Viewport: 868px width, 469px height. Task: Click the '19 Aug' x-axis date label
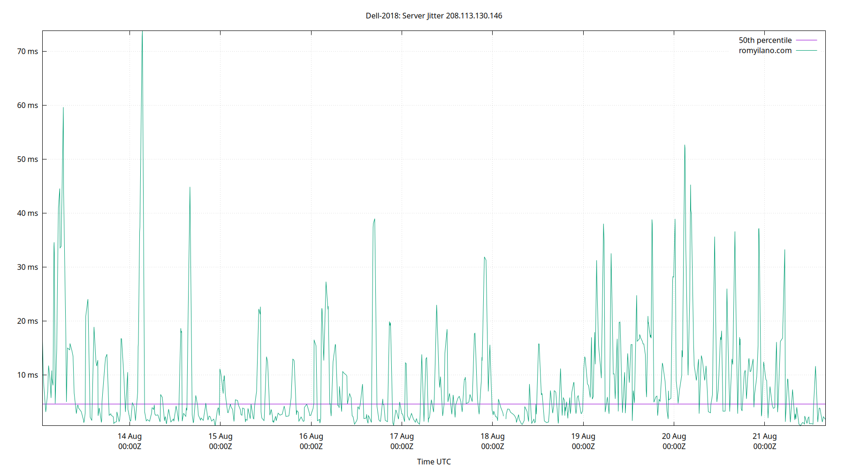click(x=583, y=436)
